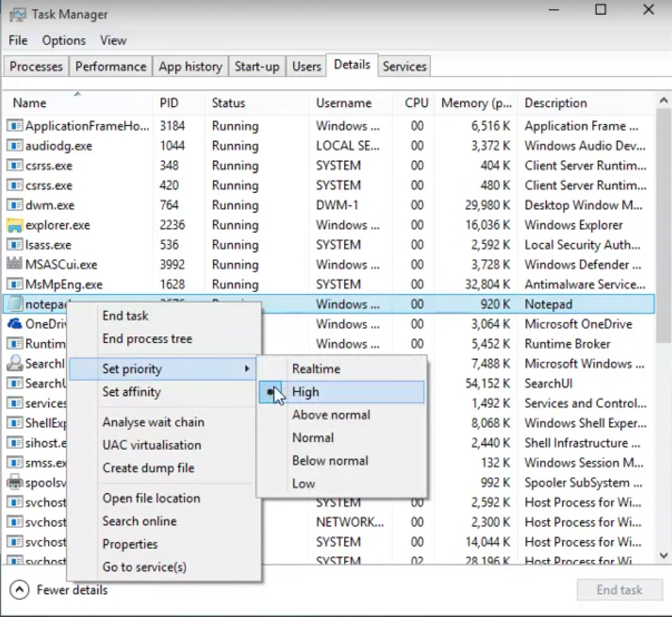Image resolution: width=672 pixels, height=617 pixels.
Task: Select Analyse wait chain
Action: pyautogui.click(x=164, y=422)
